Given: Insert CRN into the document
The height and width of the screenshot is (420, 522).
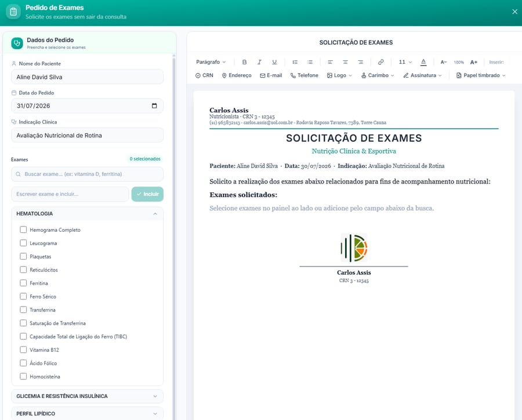Looking at the screenshot, I should tap(204, 75).
